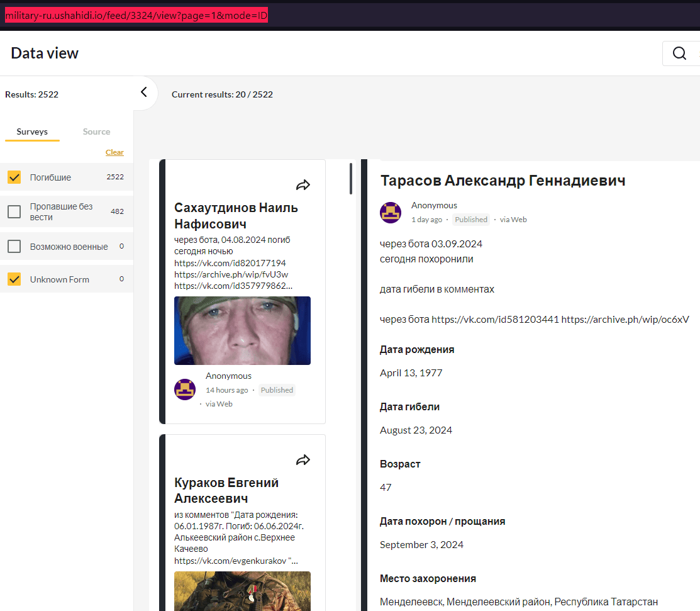Image resolution: width=700 pixels, height=611 pixels.
Task: Click the browser address bar URL
Action: (x=136, y=16)
